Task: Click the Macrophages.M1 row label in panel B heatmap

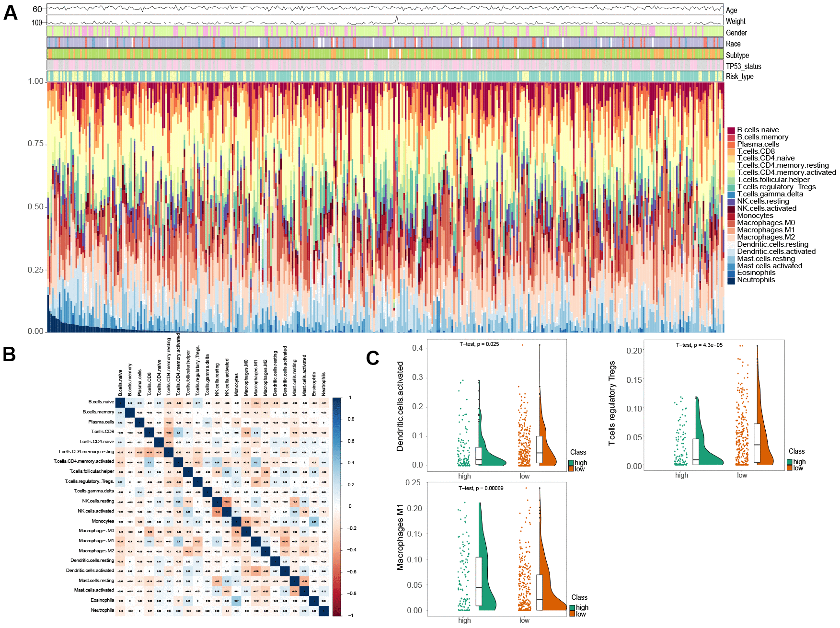Action: 96,541
